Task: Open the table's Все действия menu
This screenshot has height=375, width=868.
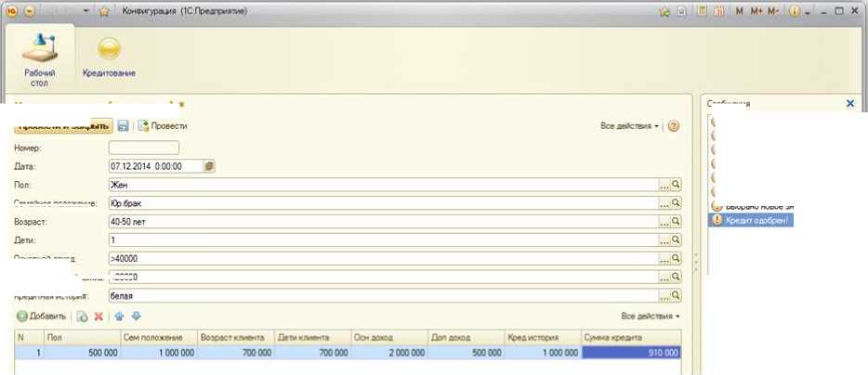Action: pos(651,317)
